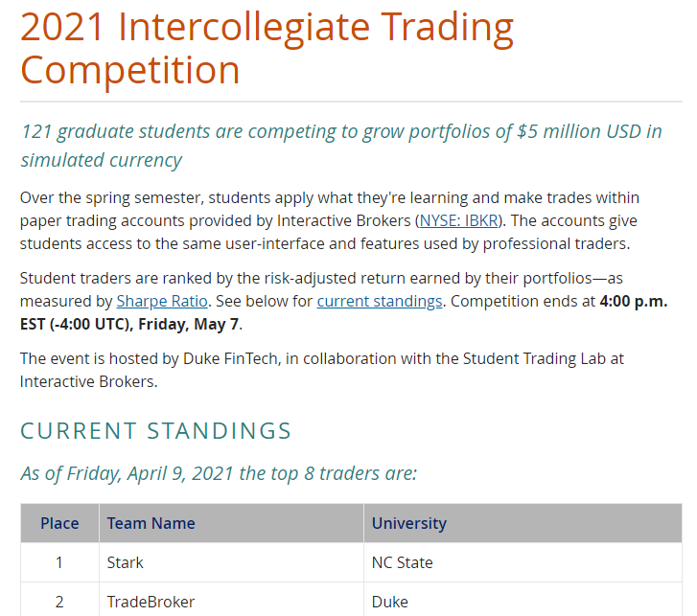Viewport: 697px width, 616px height.
Task: Select the TradeBroker team name cell
Action: 231,601
